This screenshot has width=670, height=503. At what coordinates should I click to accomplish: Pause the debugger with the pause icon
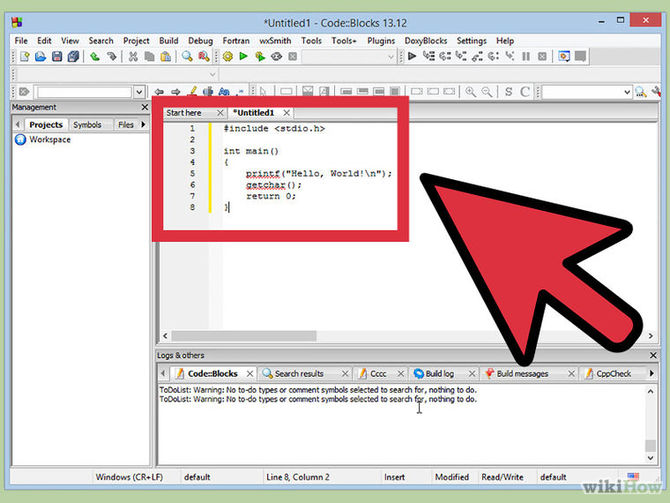pos(526,56)
